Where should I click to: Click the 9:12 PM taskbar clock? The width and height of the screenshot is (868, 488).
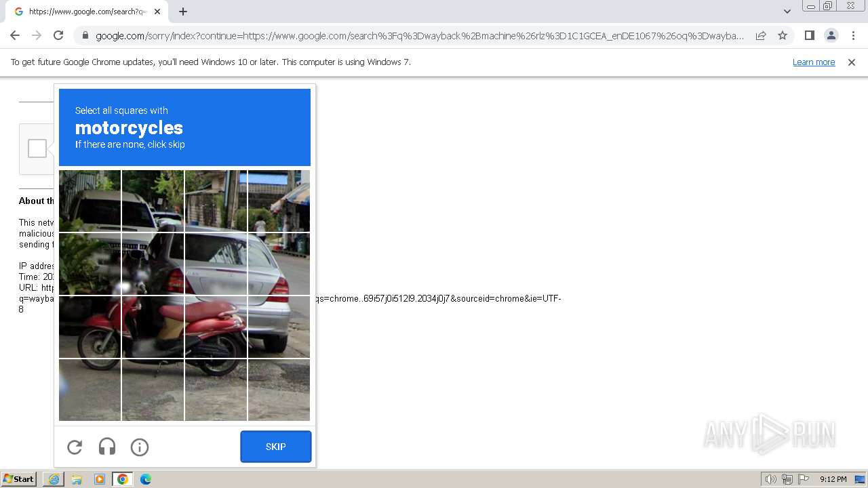pyautogui.click(x=833, y=479)
